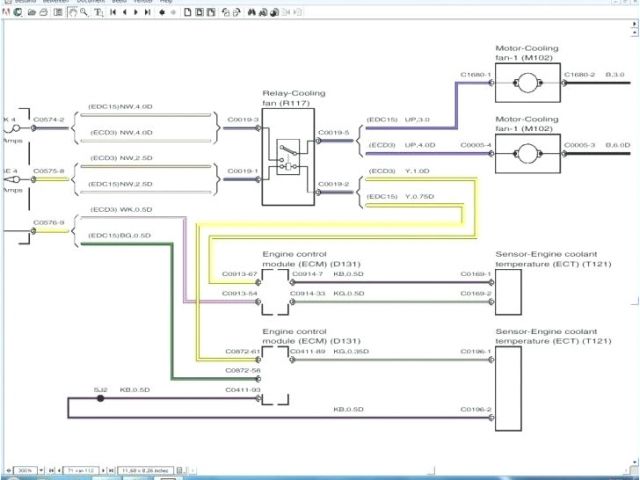Viewport: 640px width, 480px height.
Task: Click the page number field in status bar
Action: (x=78, y=469)
